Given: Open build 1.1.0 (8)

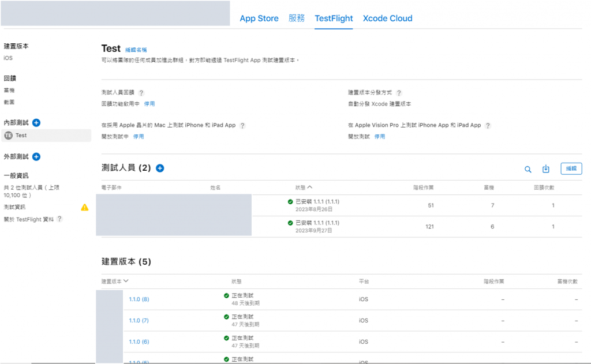Looking at the screenshot, I should tap(139, 299).
